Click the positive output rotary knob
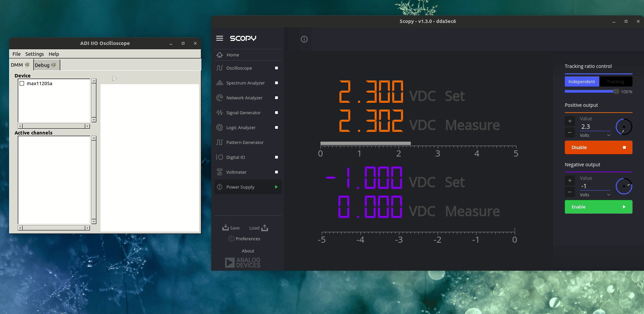 [624, 127]
